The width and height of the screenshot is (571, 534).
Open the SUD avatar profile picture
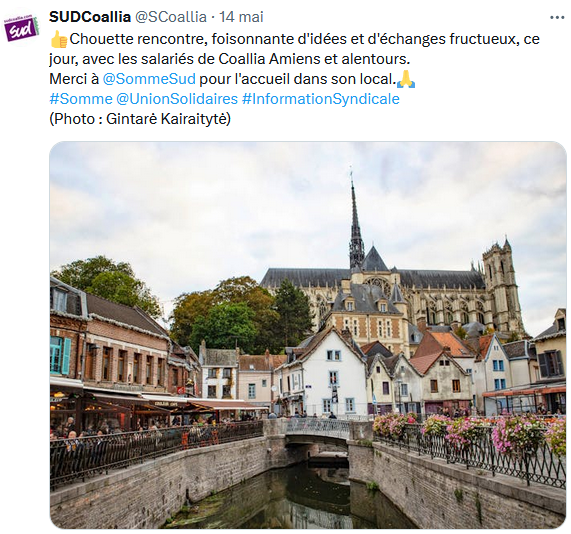click(21, 28)
